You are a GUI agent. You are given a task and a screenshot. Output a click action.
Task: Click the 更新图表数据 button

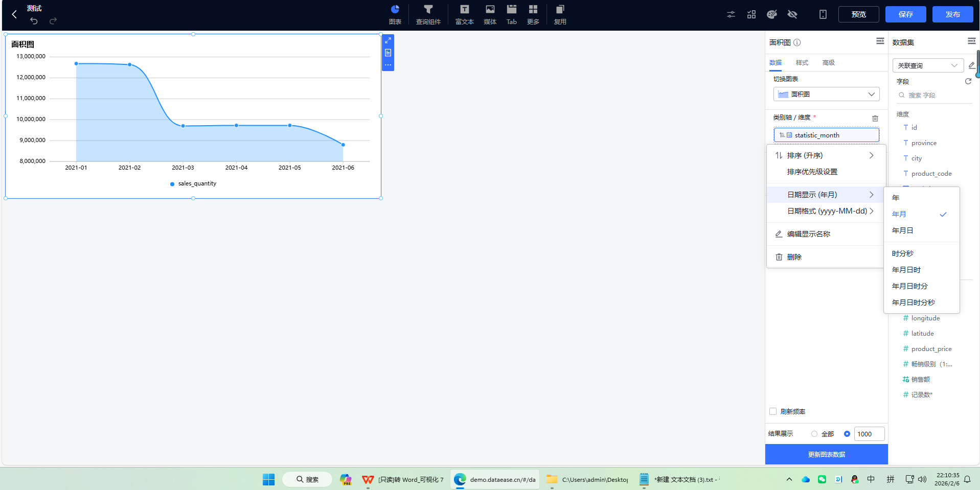826,454
